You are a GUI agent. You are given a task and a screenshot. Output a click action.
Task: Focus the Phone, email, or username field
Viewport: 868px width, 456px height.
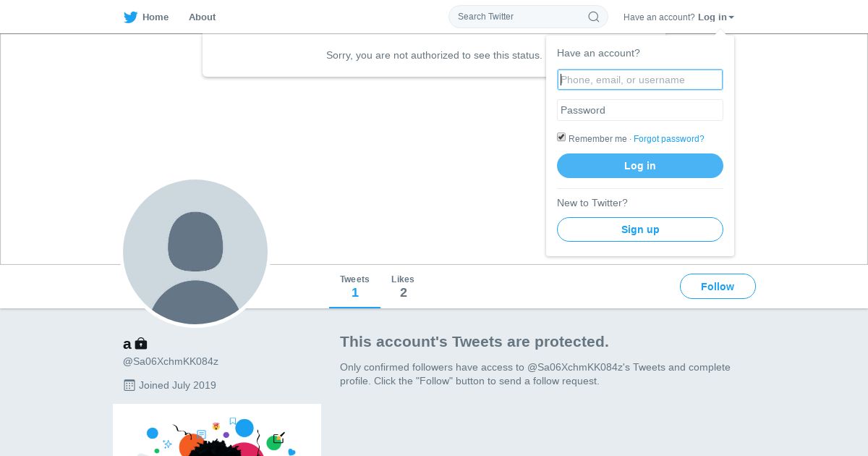pos(640,80)
